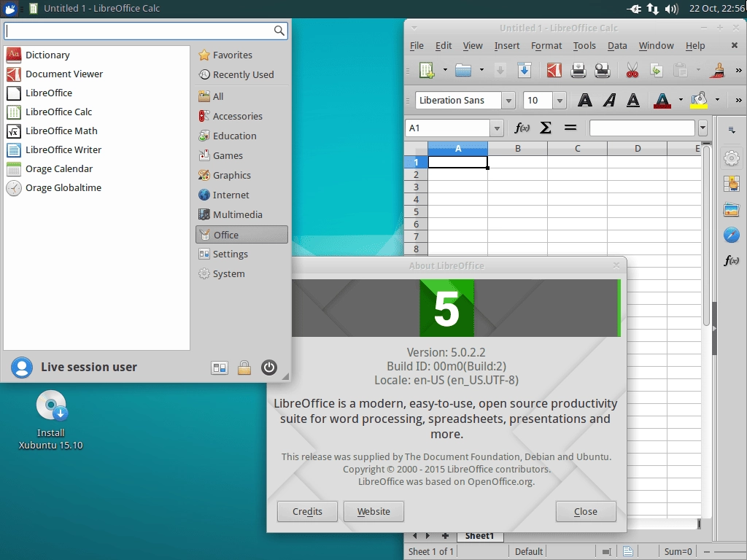Toggle Italic formatting

[609, 100]
